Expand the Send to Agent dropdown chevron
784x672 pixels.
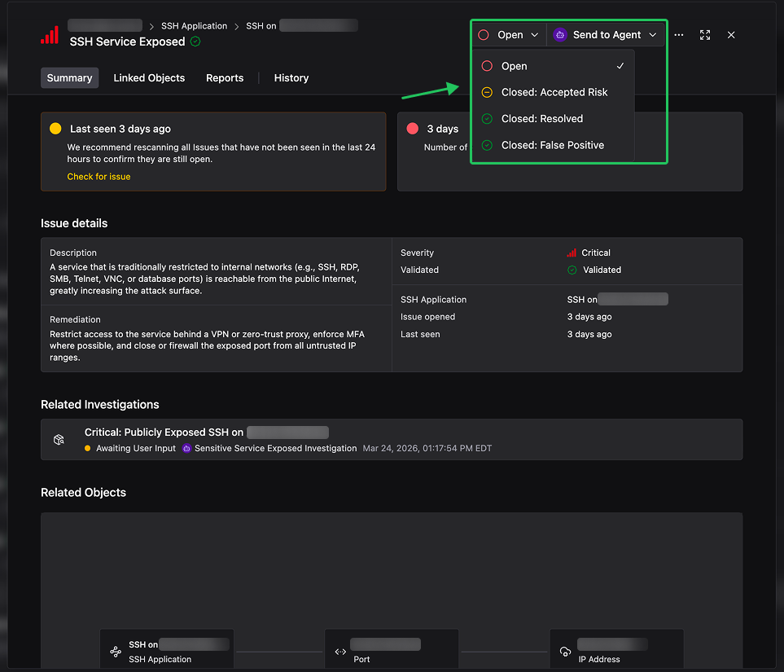click(x=653, y=34)
